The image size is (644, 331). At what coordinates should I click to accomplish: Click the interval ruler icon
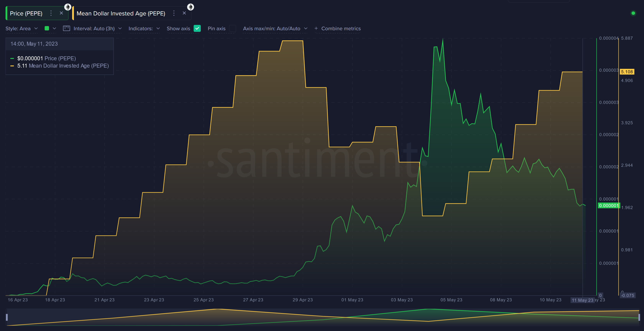[x=67, y=28]
